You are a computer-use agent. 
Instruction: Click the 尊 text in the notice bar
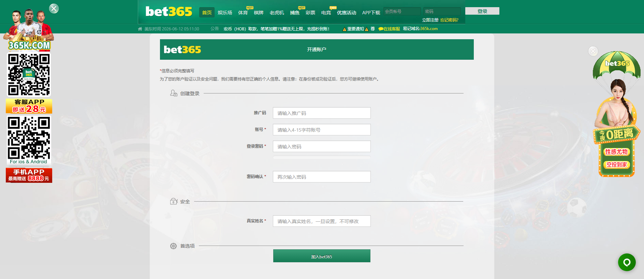372,29
